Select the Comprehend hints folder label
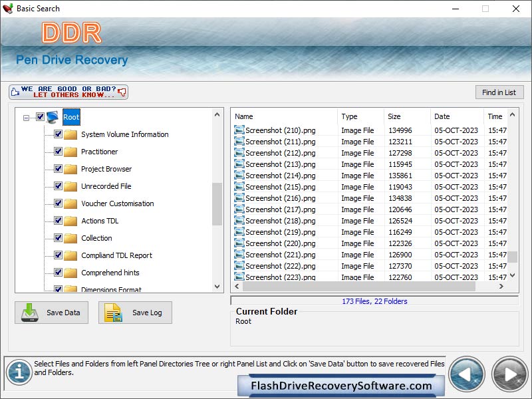532x399 pixels. coord(110,273)
